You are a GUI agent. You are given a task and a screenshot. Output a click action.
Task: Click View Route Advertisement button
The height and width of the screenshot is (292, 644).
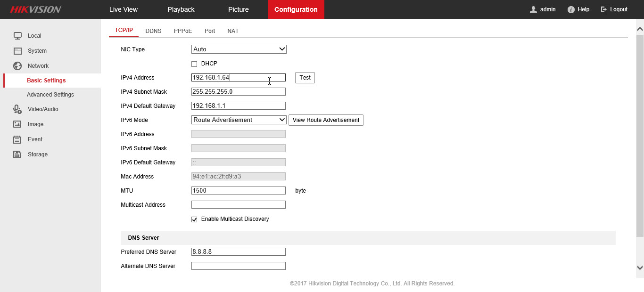tap(326, 120)
